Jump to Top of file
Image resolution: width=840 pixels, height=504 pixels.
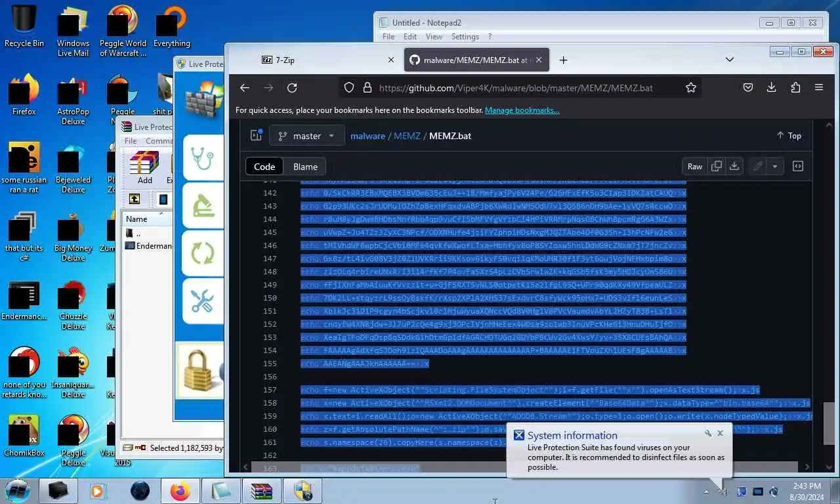click(789, 135)
